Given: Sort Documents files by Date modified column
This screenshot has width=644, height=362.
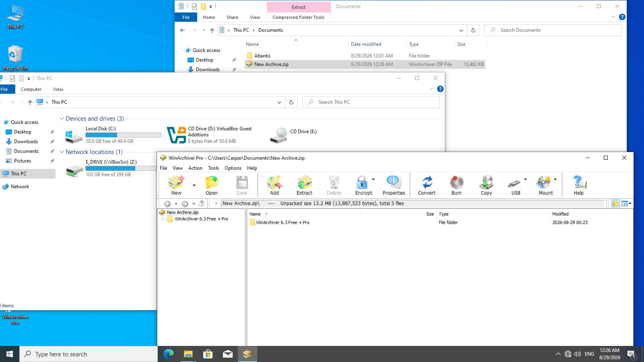Looking at the screenshot, I should [x=377, y=44].
